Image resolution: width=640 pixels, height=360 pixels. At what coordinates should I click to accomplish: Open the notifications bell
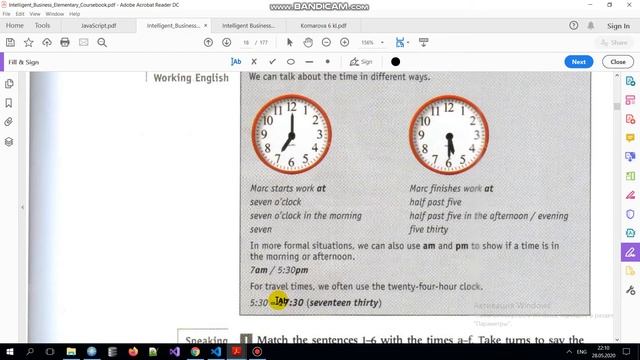(591, 25)
